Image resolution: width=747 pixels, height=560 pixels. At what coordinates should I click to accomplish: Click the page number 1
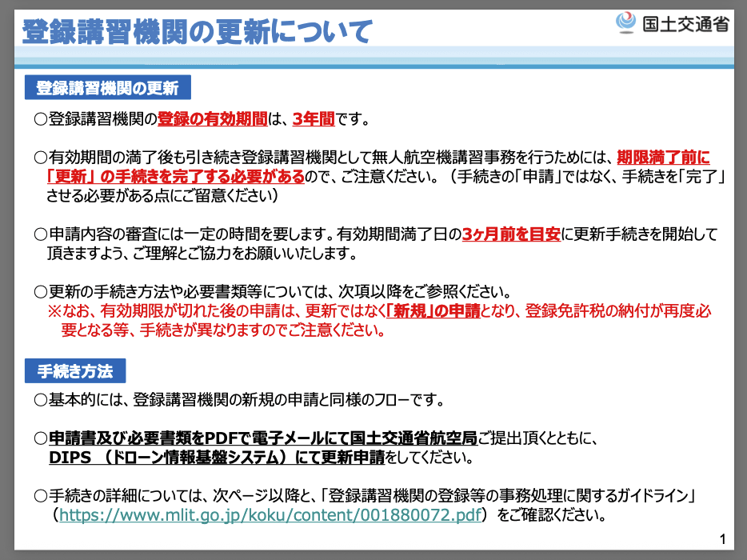[x=723, y=538]
